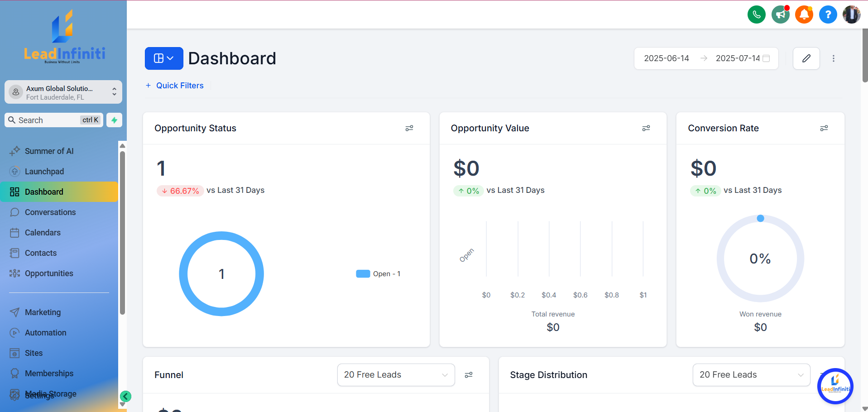Expand the Axum Global Solutions account switcher
The width and height of the screenshot is (868, 412).
click(63, 92)
